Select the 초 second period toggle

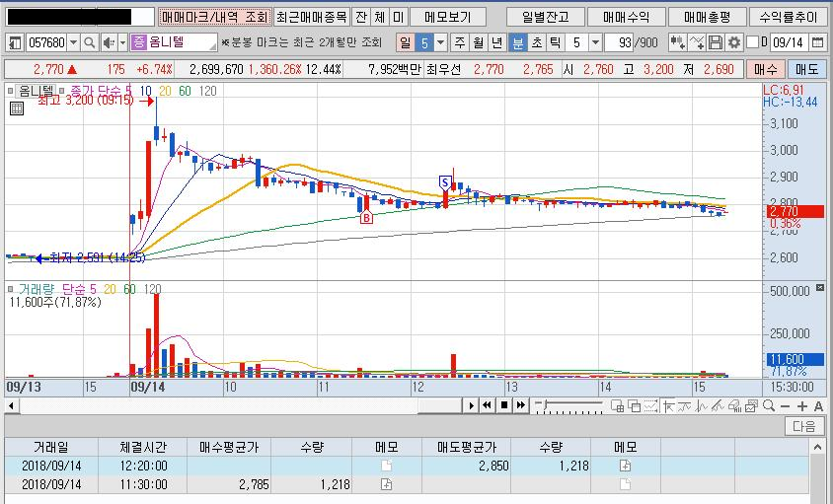[537, 42]
